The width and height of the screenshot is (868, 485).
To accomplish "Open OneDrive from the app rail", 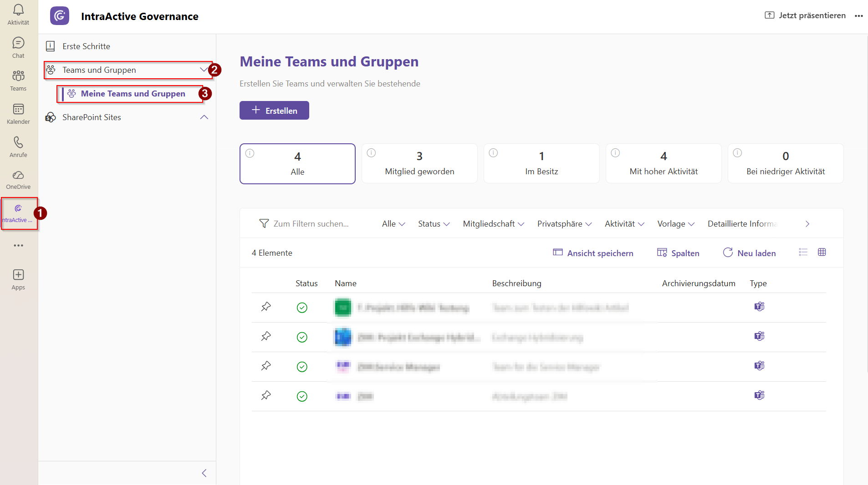I will 18,180.
